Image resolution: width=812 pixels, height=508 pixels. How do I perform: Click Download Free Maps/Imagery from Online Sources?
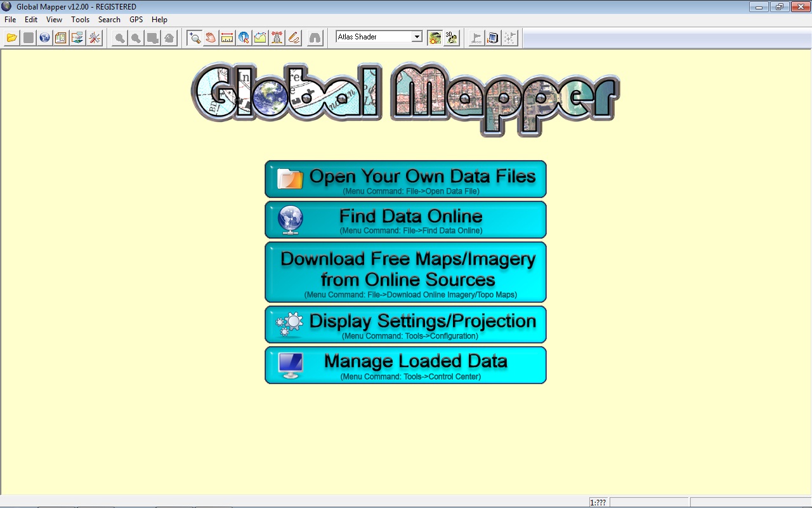coord(405,272)
